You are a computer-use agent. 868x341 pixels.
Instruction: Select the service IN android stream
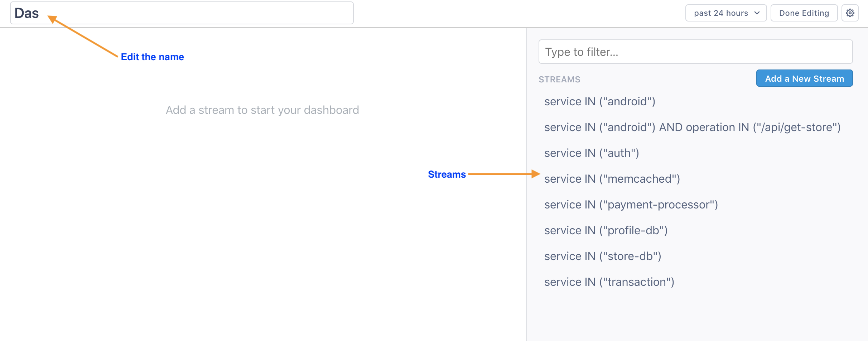(x=600, y=101)
